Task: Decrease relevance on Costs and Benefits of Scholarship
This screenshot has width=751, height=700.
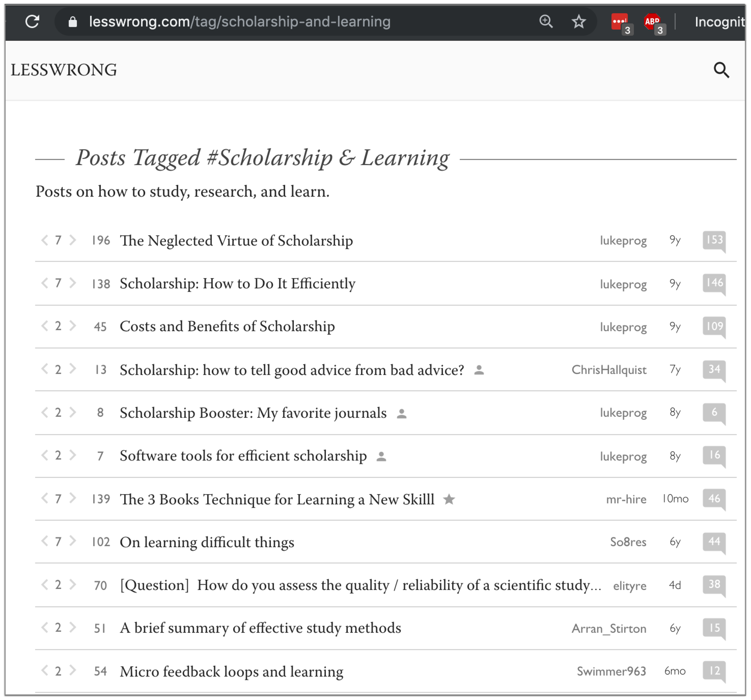Action: pos(45,326)
